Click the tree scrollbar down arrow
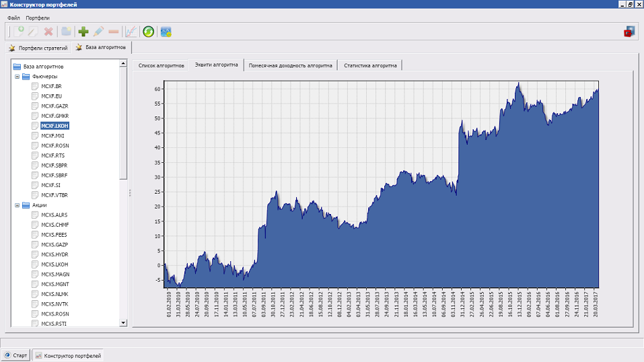 (x=123, y=323)
